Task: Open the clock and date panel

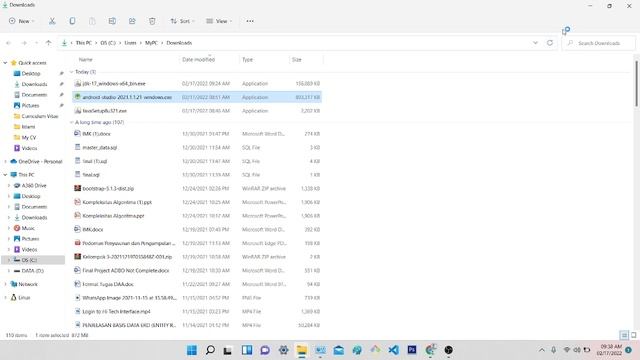Action: tap(610, 350)
